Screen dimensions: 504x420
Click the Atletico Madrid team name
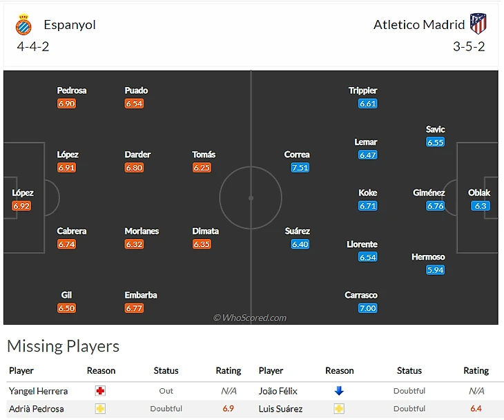click(419, 25)
